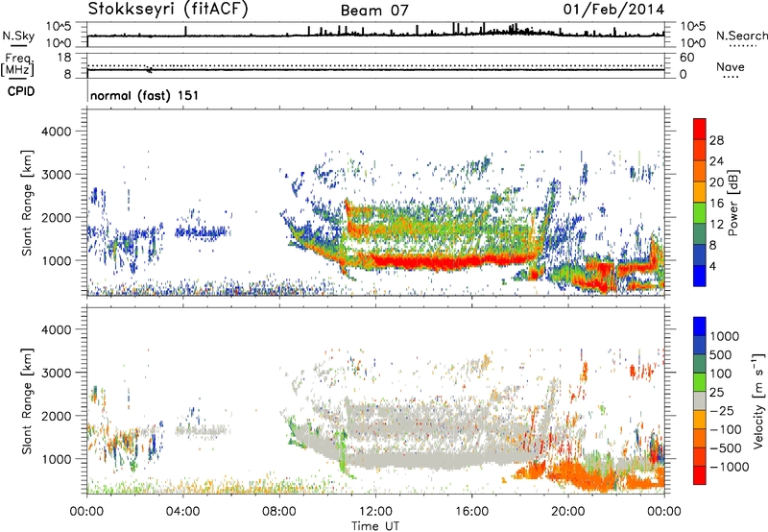This screenshot has height=532, width=768.
Task: Pick the light green segment of Power colorbar
Action: pyautogui.click(x=700, y=212)
